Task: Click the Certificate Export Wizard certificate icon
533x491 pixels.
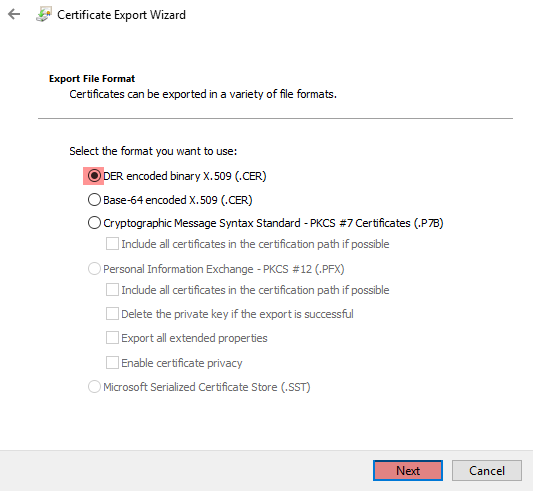Action: point(44,14)
